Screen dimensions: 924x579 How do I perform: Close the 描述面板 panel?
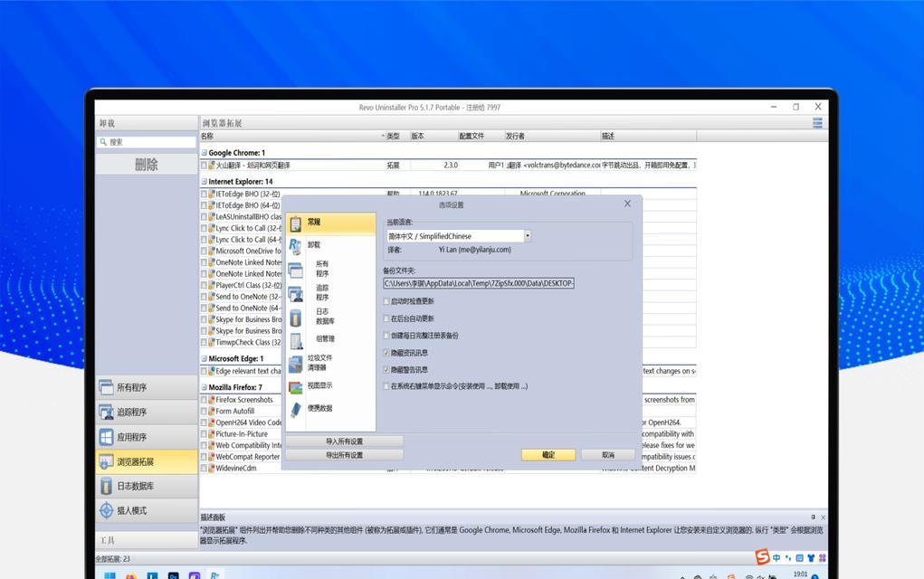(824, 517)
